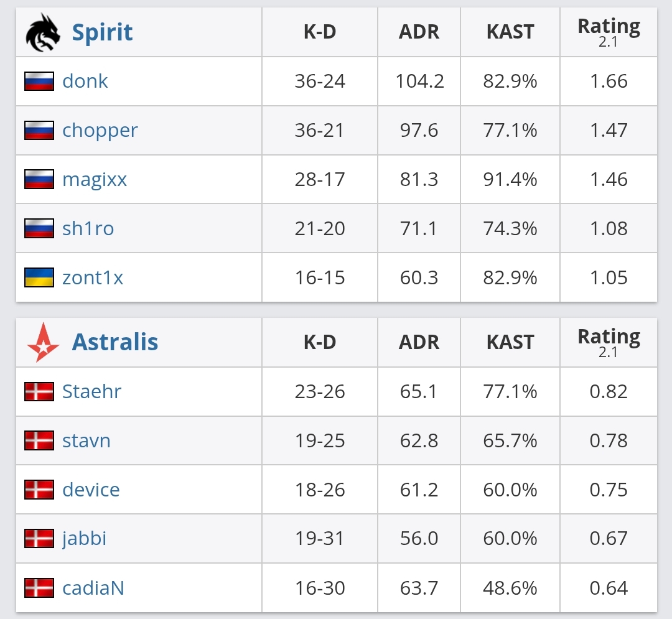Click the Danish flag beside Staehr
The image size is (672, 619).
(39, 391)
